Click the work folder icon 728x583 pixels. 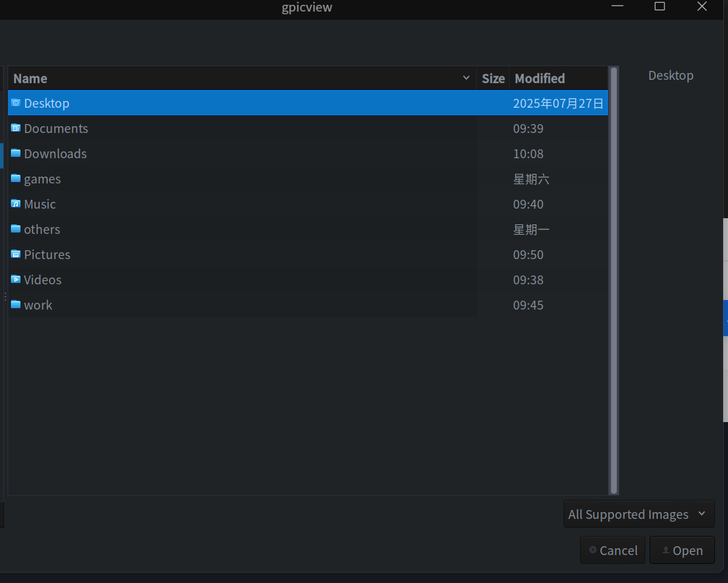coord(16,304)
